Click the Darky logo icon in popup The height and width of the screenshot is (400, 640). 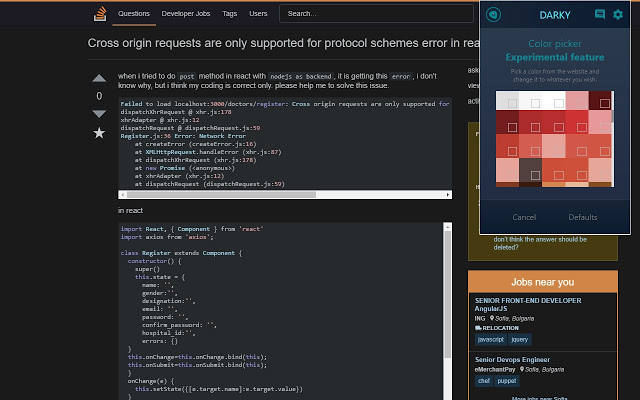click(493, 15)
